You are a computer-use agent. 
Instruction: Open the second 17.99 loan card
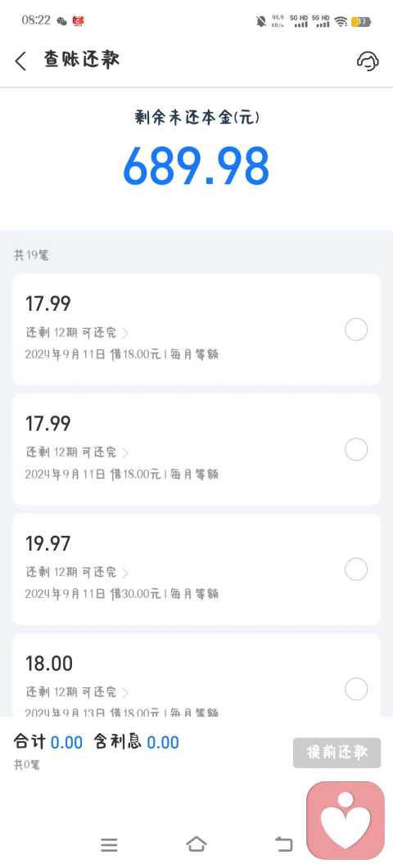point(196,449)
